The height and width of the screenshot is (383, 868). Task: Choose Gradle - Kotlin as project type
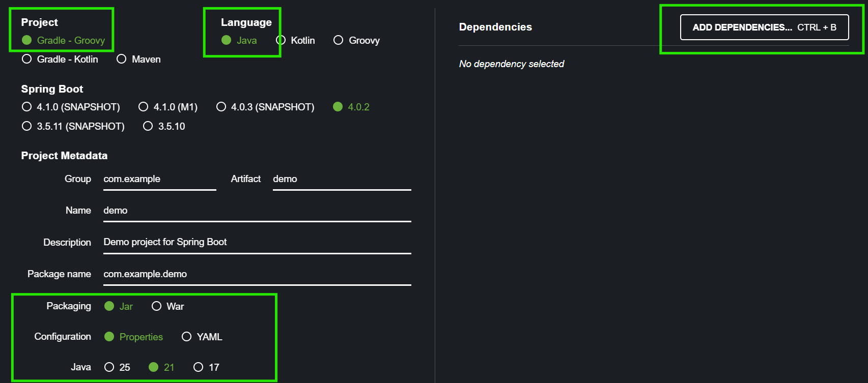coord(60,59)
